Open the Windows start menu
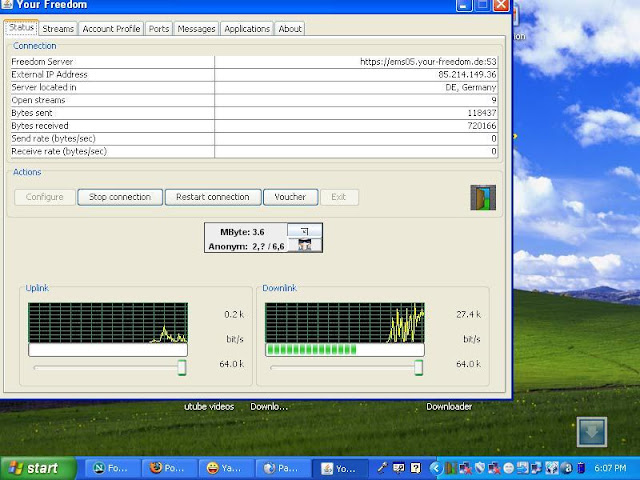The width and height of the screenshot is (640, 480). pyautogui.click(x=39, y=468)
